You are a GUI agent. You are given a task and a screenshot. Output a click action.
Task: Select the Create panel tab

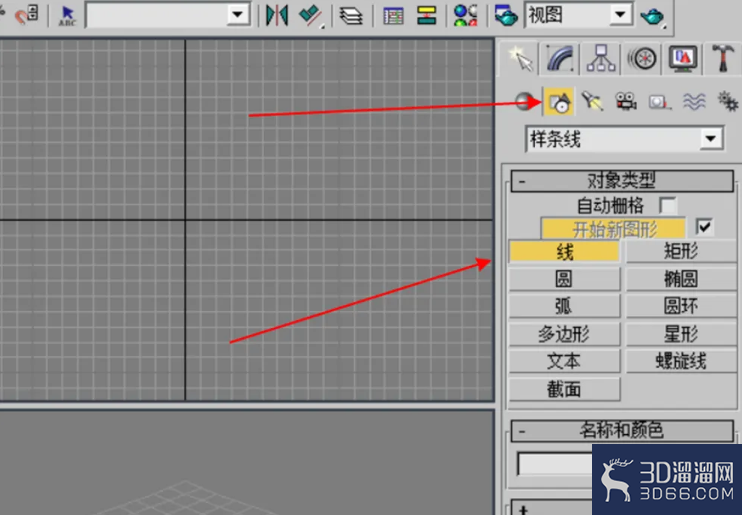(x=519, y=59)
